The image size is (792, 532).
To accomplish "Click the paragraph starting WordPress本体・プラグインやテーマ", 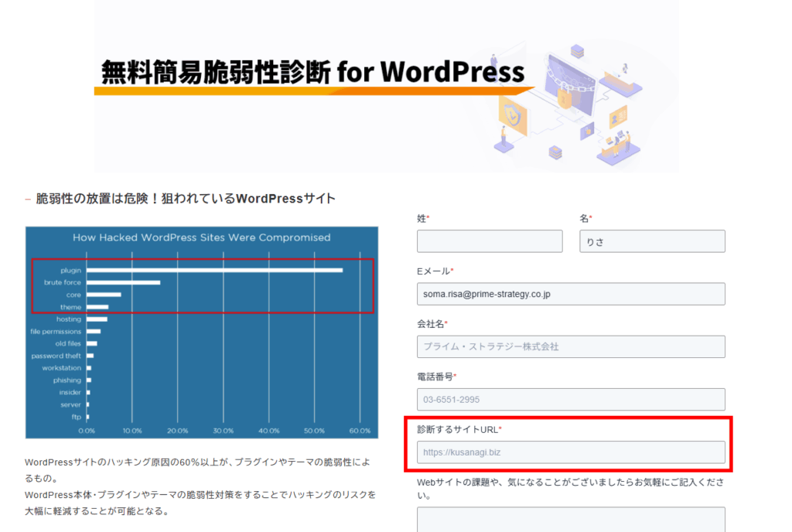I will 200,503.
